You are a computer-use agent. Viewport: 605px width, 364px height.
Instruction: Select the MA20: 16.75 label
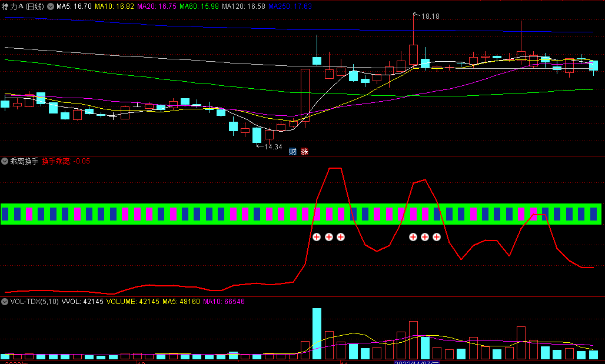pyautogui.click(x=157, y=6)
